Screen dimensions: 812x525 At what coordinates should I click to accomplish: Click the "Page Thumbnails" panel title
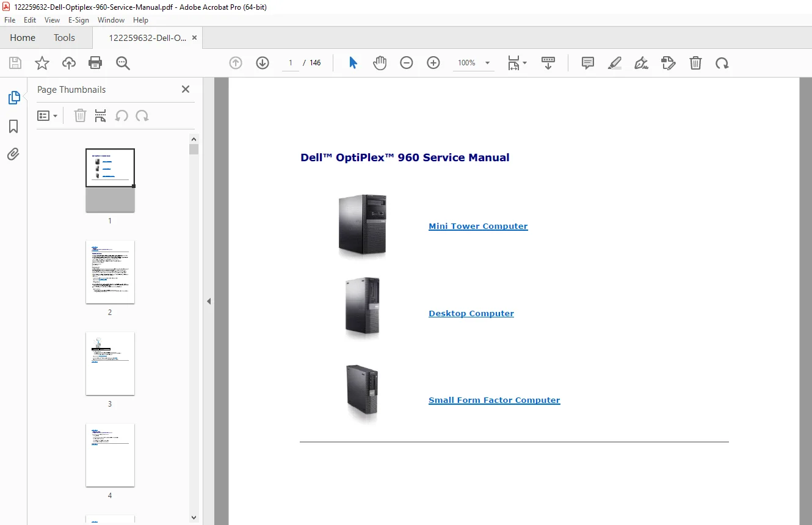pyautogui.click(x=71, y=89)
